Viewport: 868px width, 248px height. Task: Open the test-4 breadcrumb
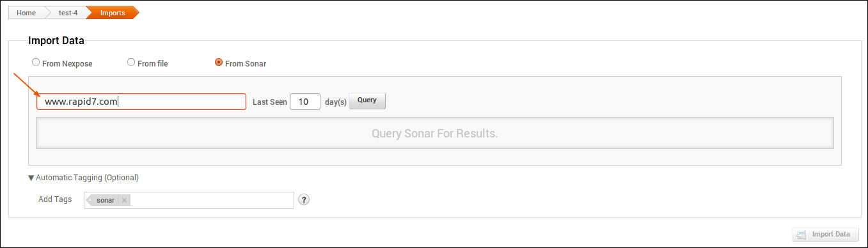click(68, 13)
